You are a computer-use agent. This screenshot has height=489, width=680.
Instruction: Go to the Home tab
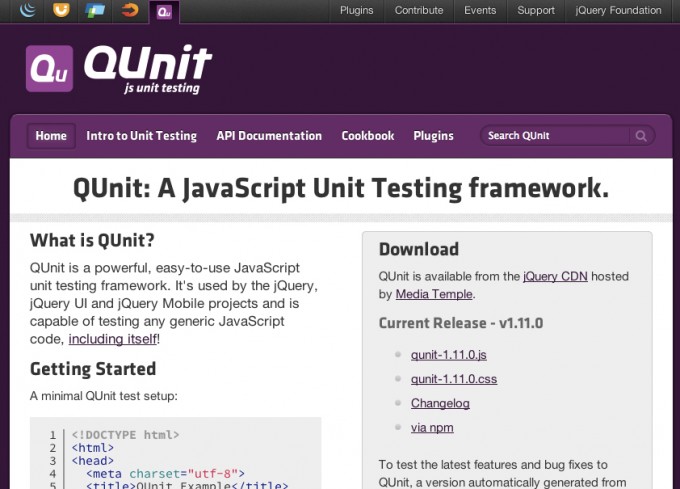coord(51,136)
